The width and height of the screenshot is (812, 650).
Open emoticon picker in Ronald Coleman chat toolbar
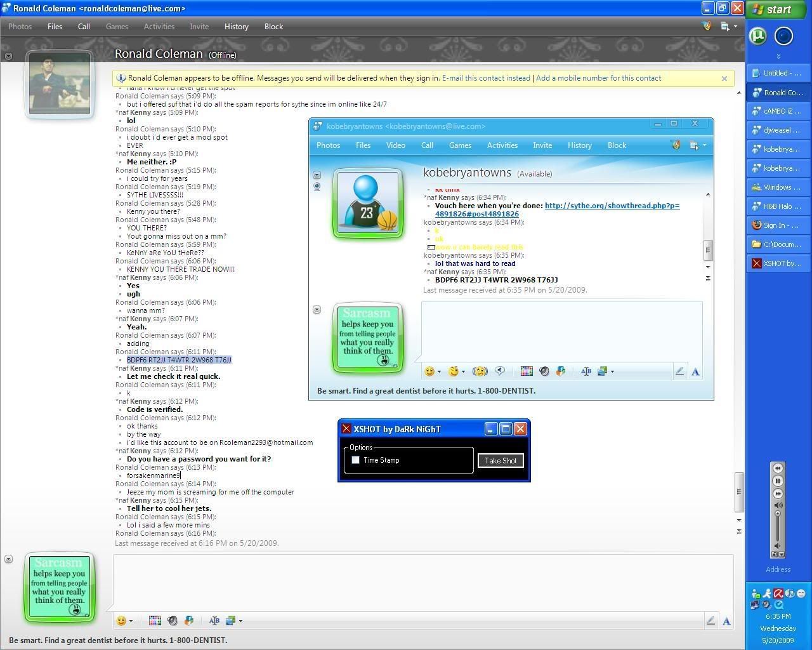[121, 621]
